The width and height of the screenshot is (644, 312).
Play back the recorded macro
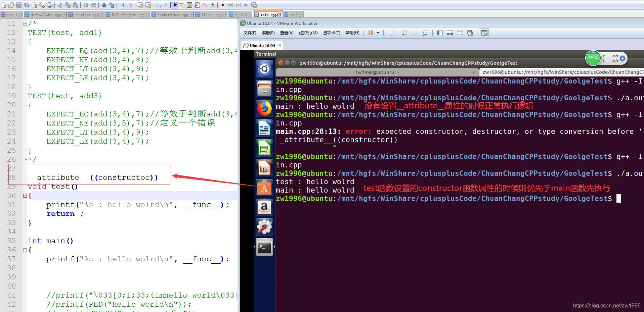click(x=238, y=5)
